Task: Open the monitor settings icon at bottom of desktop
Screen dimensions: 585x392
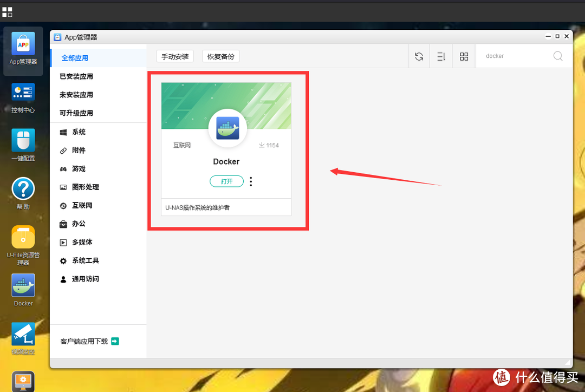Action: click(x=23, y=381)
